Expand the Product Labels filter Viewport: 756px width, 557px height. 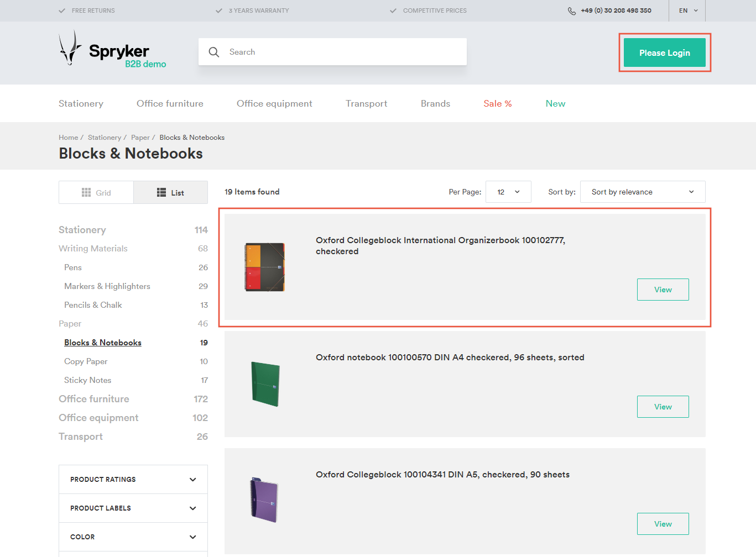tap(133, 508)
